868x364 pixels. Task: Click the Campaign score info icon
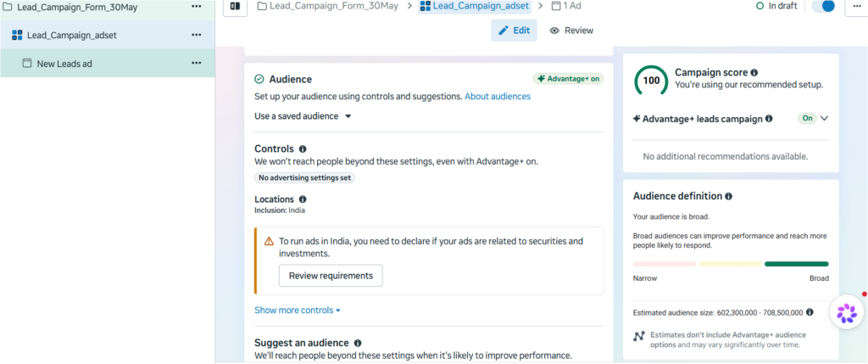click(x=754, y=73)
